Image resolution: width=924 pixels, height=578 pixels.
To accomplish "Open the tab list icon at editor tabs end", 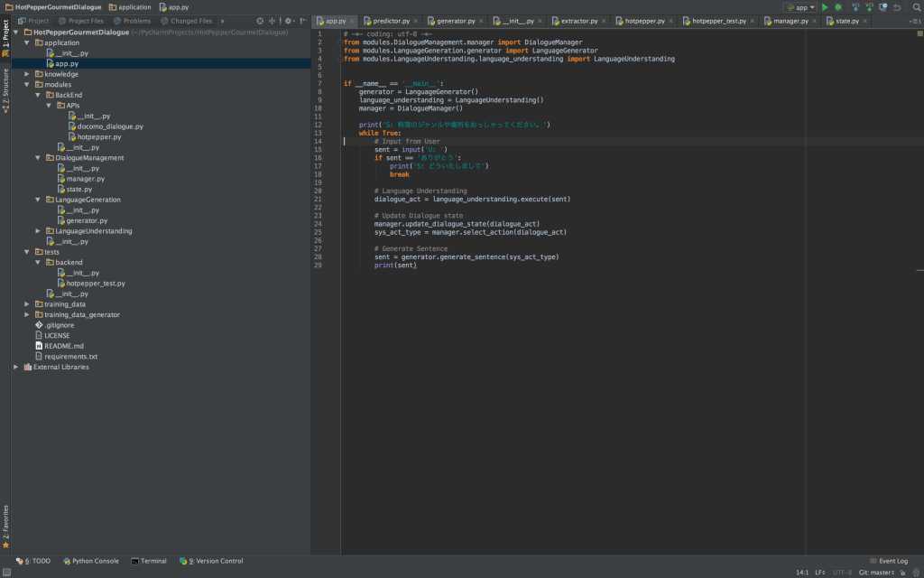I will [x=916, y=22].
